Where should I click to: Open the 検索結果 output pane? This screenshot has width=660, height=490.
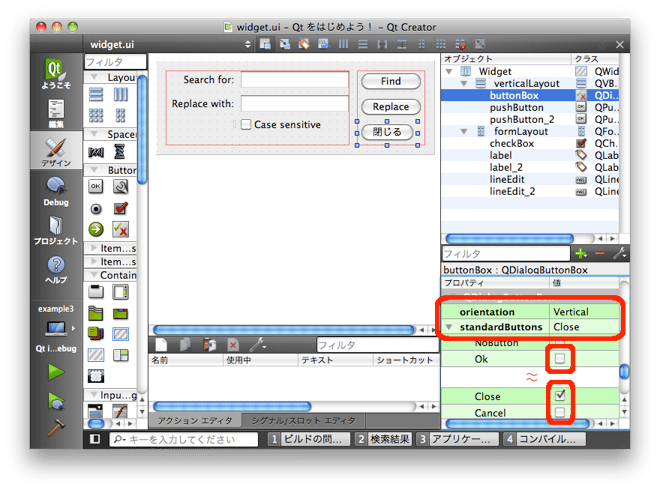pyautogui.click(x=384, y=439)
